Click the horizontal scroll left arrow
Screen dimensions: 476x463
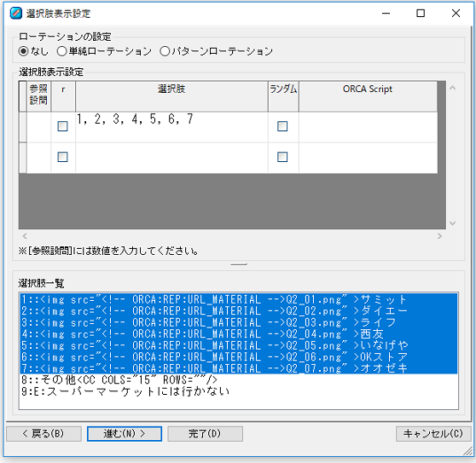pyautogui.click(x=25, y=236)
